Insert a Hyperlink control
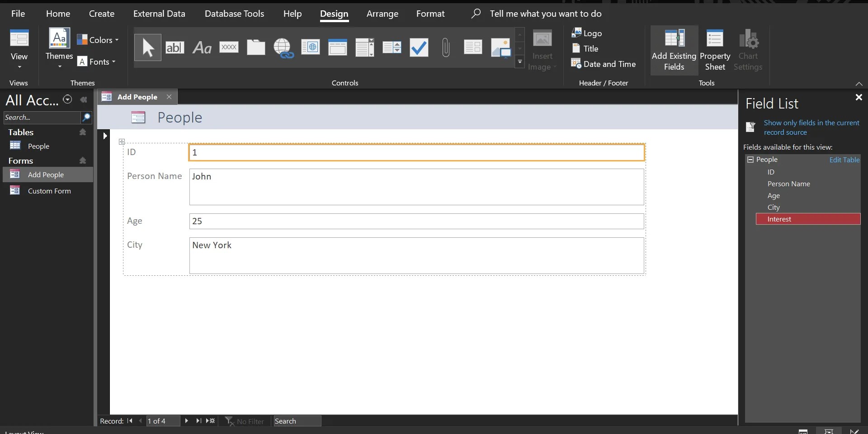 point(283,47)
